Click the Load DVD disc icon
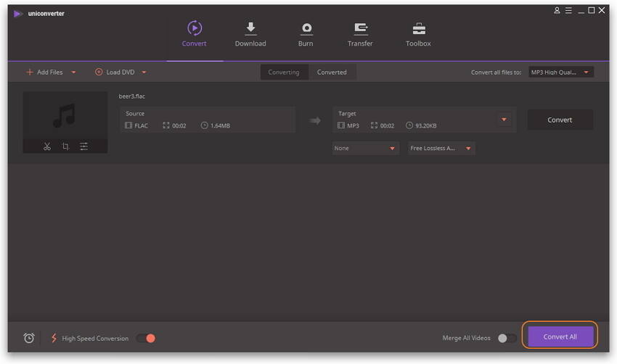 click(99, 72)
